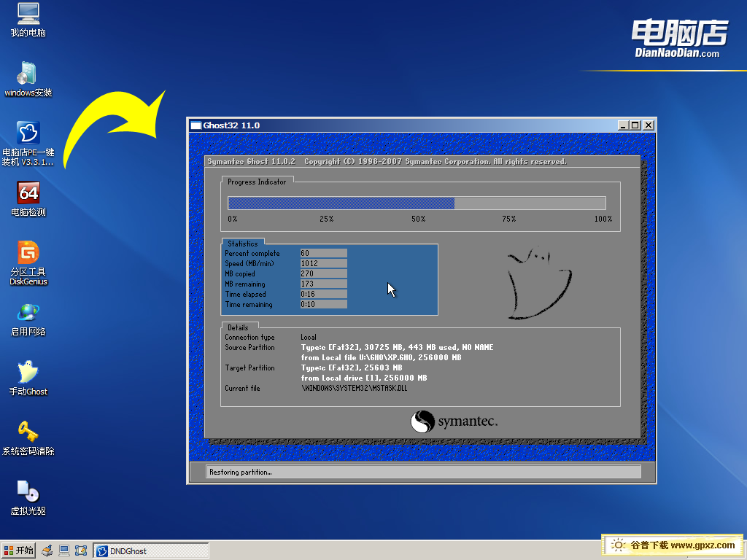Click the Target Partition type line
747x560 pixels.
pyautogui.click(x=352, y=367)
